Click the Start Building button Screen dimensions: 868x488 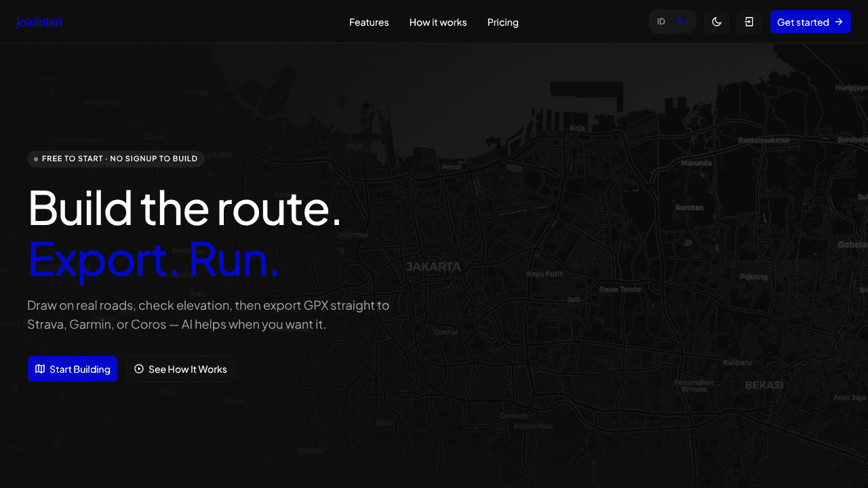(73, 369)
